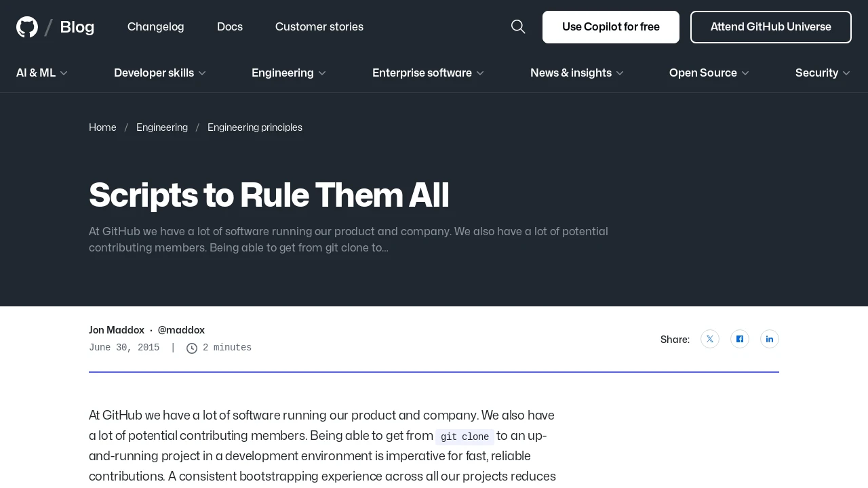This screenshot has width=868, height=488.
Task: Open the Security dropdown chevron
Action: coord(846,73)
